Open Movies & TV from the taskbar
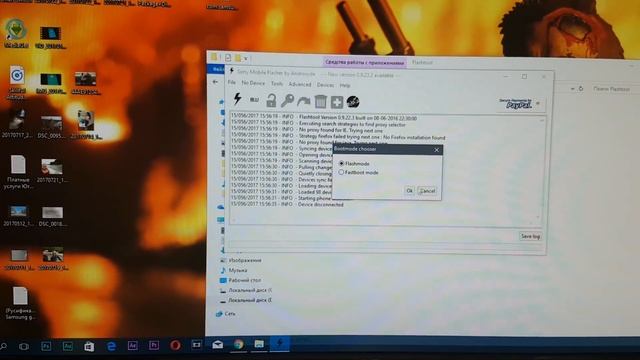The image size is (640, 360). (x=196, y=345)
